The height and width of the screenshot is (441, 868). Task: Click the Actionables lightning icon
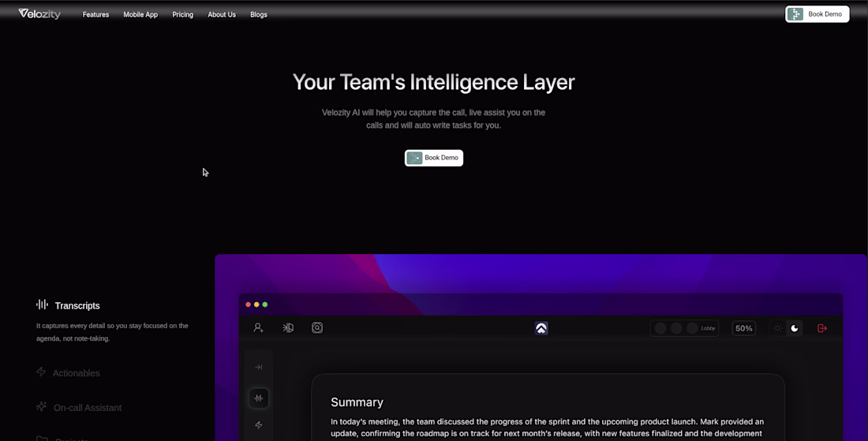pos(41,372)
